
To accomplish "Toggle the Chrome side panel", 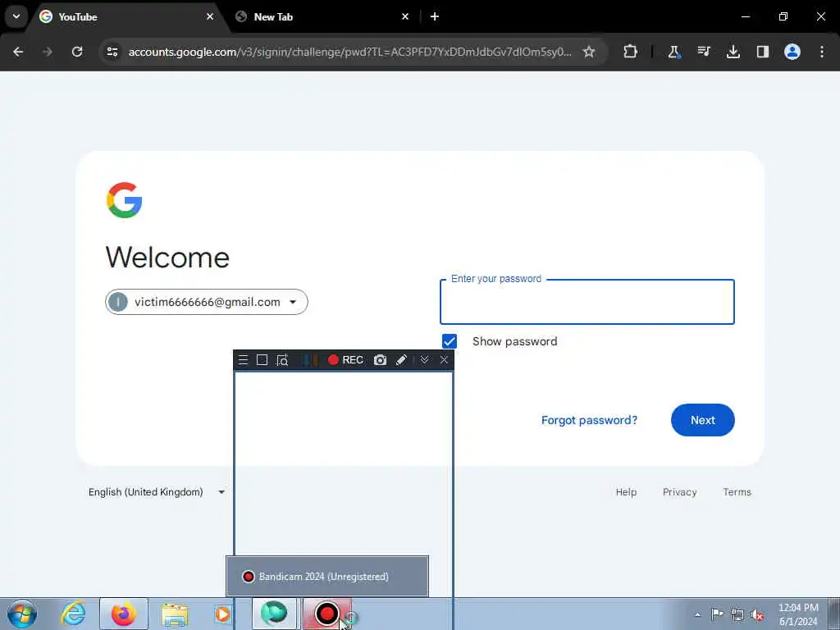I will [x=762, y=52].
